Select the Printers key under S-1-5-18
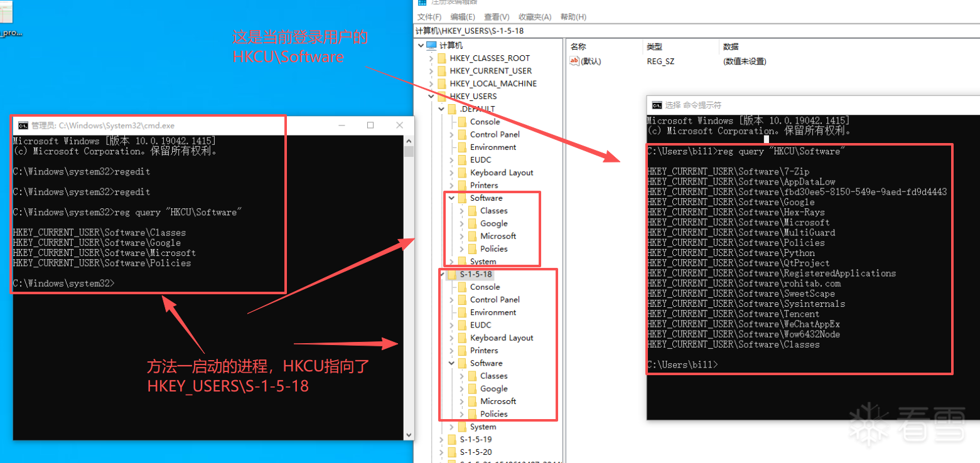 [x=484, y=351]
